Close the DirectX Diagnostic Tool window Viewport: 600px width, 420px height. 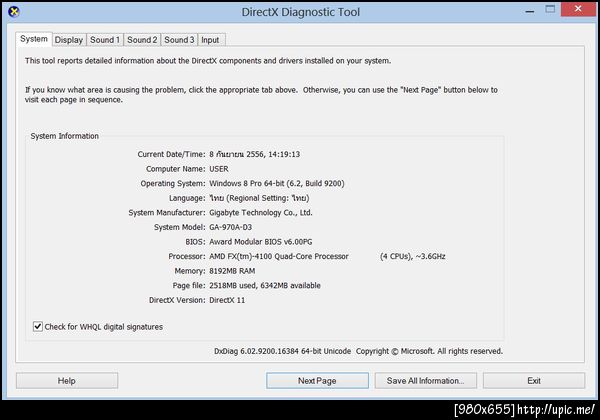click(x=578, y=9)
